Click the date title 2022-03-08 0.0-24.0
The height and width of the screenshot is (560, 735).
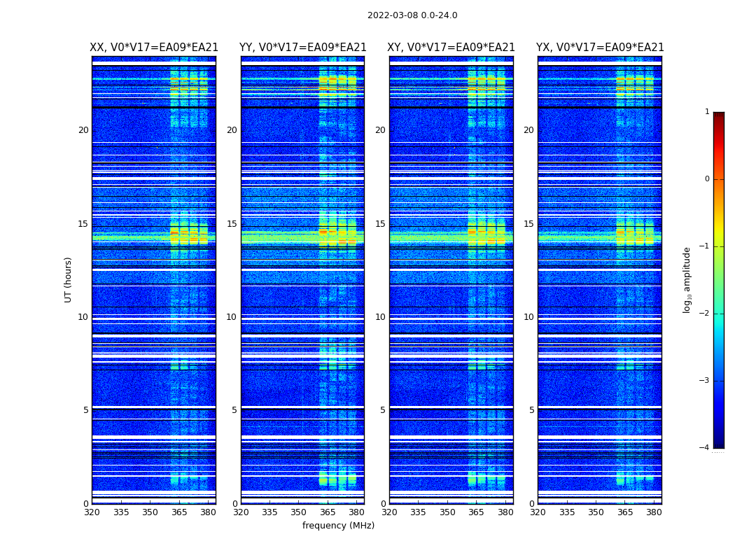click(x=412, y=15)
